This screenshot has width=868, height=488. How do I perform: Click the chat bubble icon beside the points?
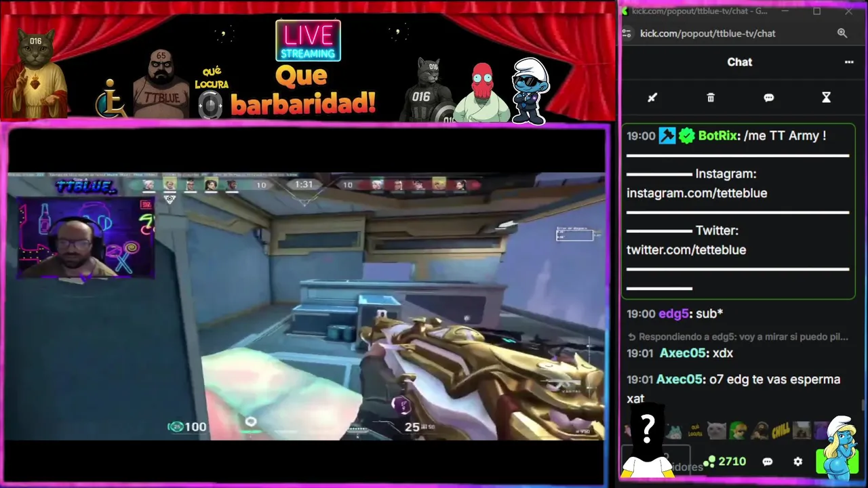(768, 462)
